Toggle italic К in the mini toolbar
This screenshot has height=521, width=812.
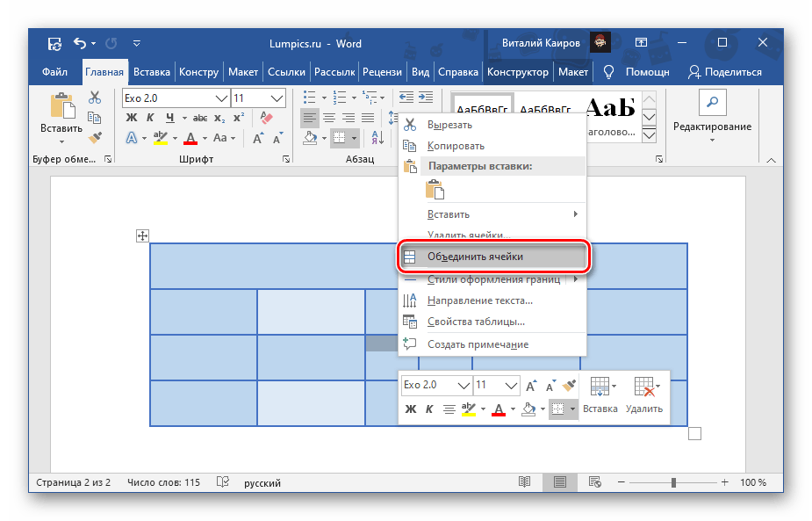click(x=430, y=409)
